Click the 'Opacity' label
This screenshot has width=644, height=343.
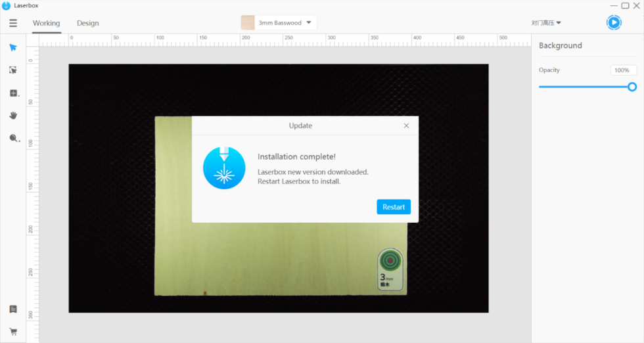pyautogui.click(x=549, y=70)
